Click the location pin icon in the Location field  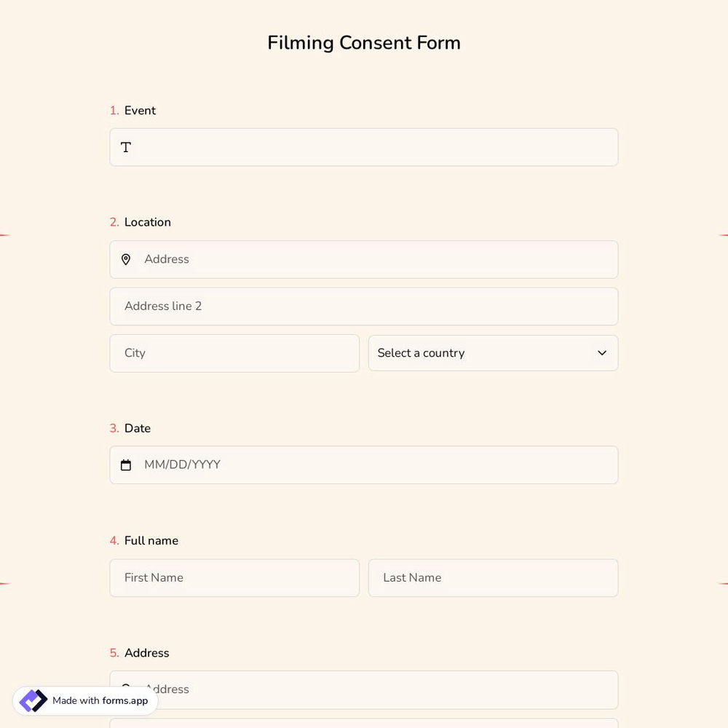pyautogui.click(x=125, y=259)
